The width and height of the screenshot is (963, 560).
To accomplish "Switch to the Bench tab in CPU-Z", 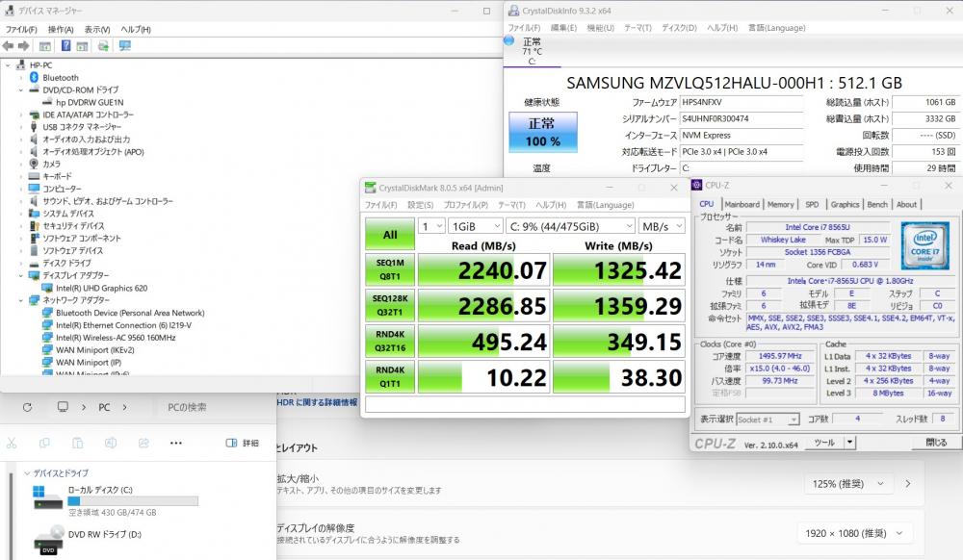I will 877,204.
